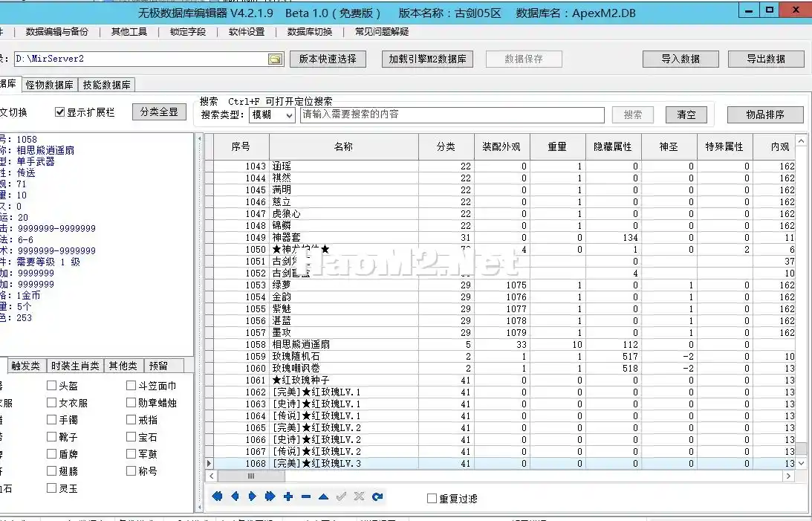This screenshot has height=521, width=812.
Task: Open folder browse icon beside path
Action: [275, 59]
